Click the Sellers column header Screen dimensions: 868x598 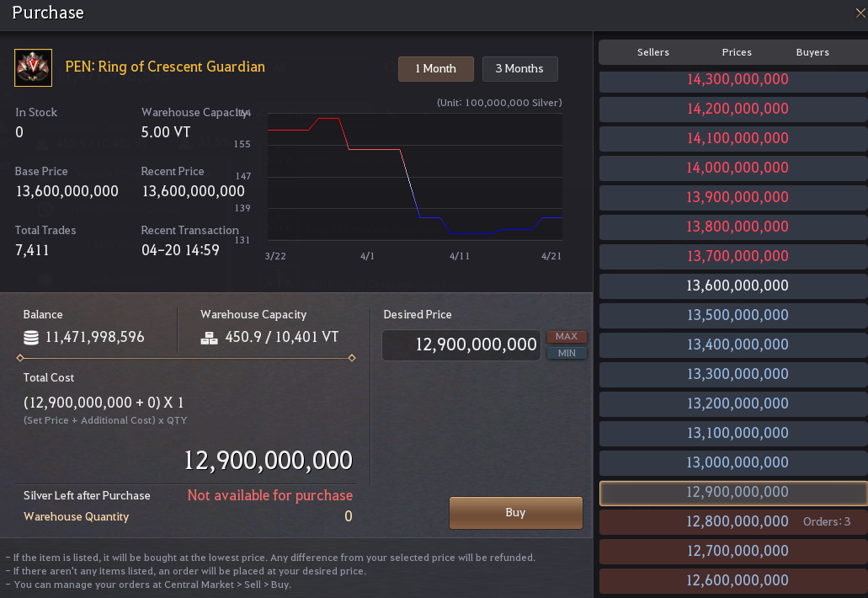(x=652, y=52)
